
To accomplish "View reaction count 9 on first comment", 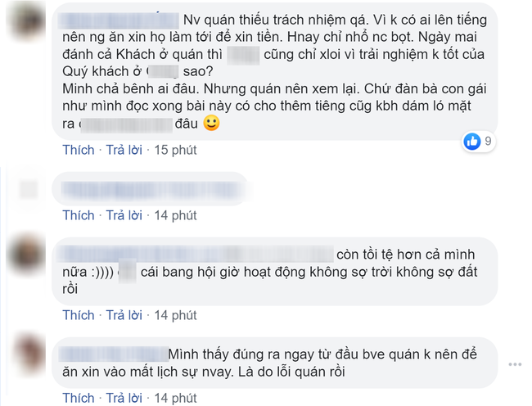I will point(489,142).
